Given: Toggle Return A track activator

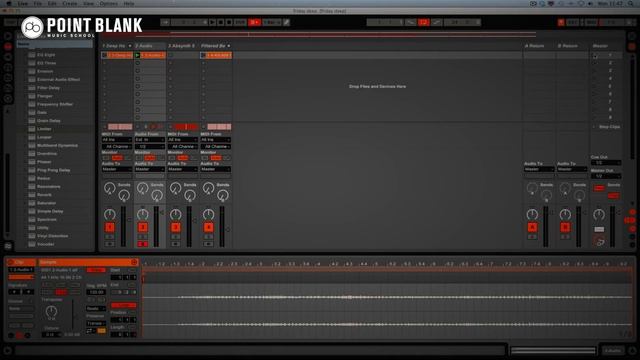Looking at the screenshot, I should point(532,227).
